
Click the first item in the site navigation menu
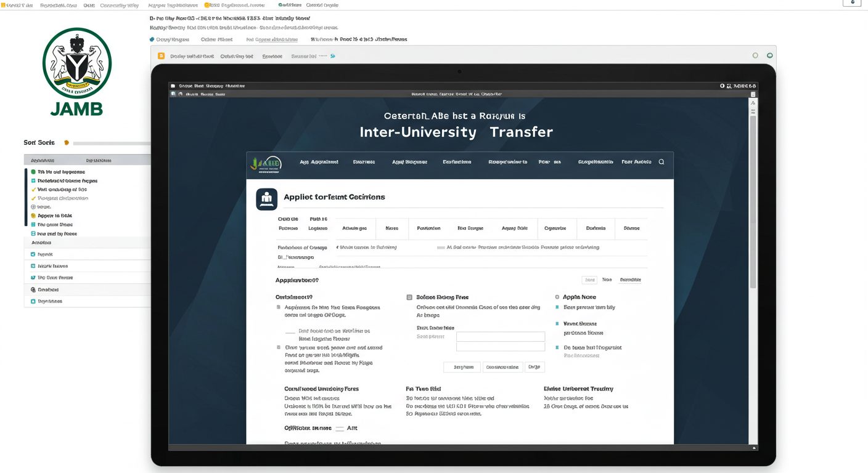[319, 162]
